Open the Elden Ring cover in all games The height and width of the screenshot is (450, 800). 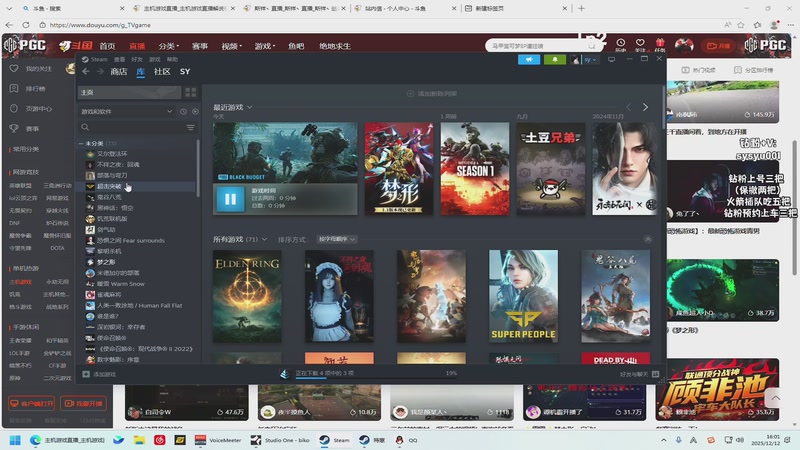[x=247, y=296]
